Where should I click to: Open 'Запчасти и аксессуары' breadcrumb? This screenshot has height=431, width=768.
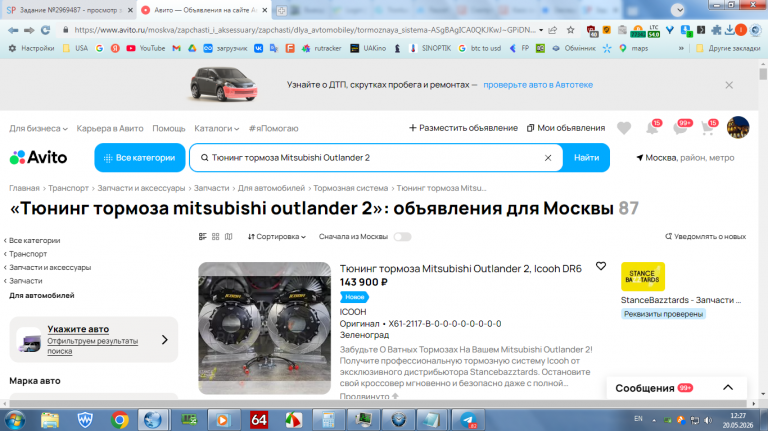(141, 188)
